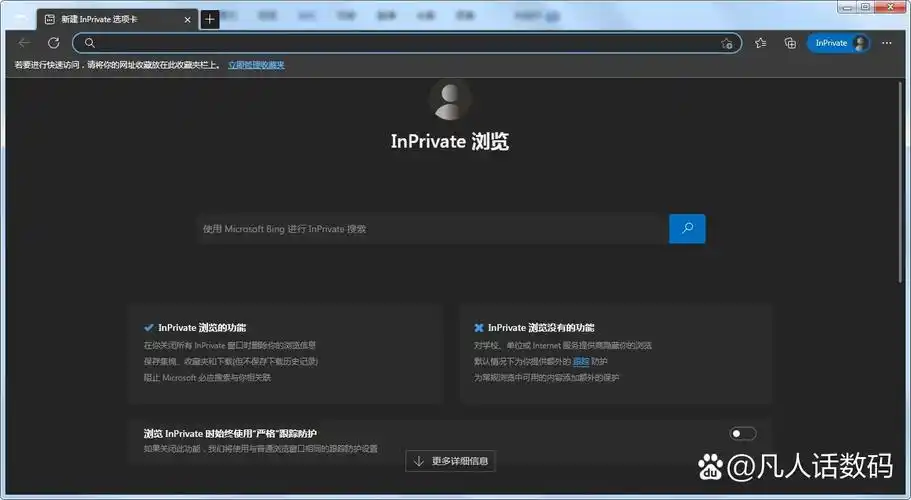The height and width of the screenshot is (500, 911).
Task: Click the add to favorites star in address bar
Action: click(727, 43)
